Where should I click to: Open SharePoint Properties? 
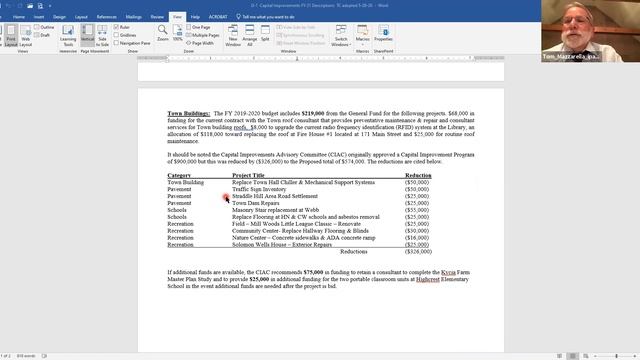tap(383, 33)
